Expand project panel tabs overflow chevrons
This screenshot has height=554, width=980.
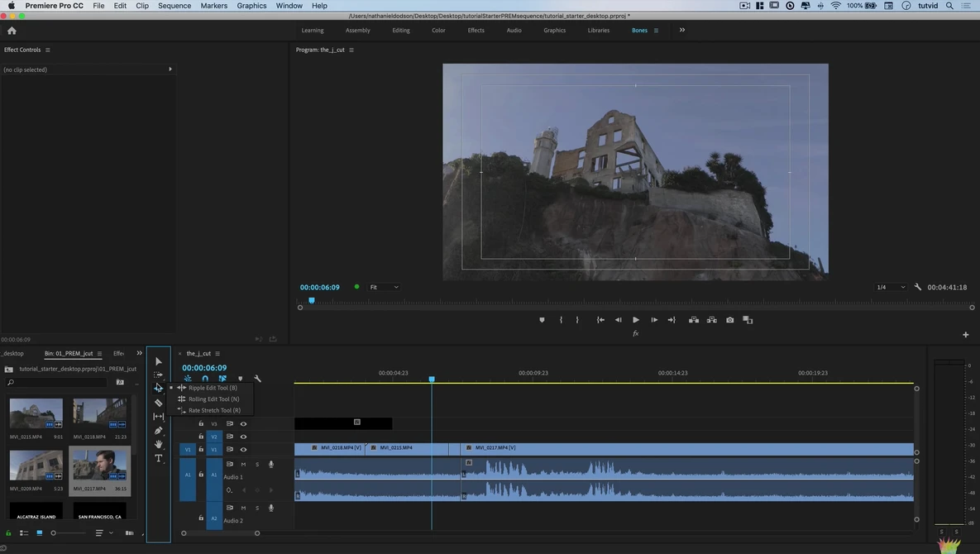[140, 353]
